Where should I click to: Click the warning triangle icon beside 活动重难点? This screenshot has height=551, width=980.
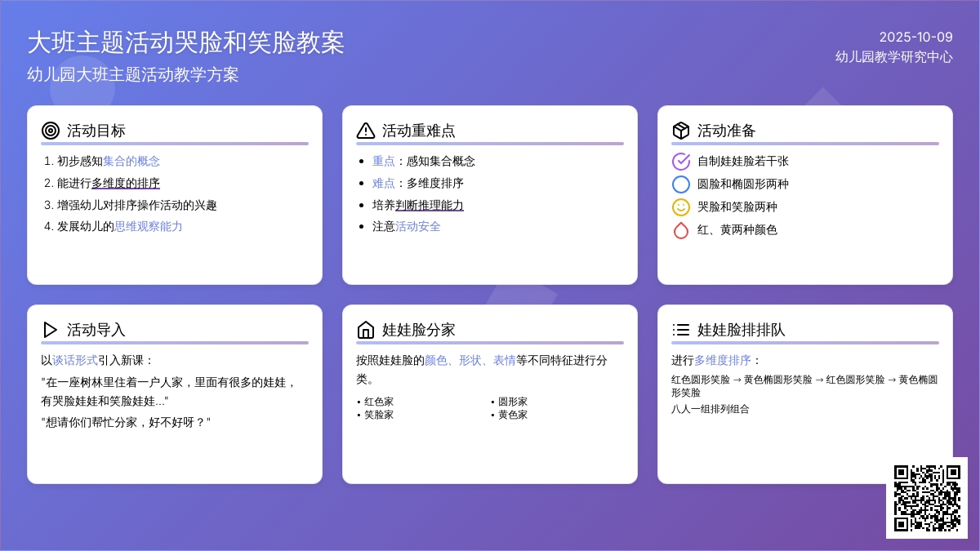[366, 131]
